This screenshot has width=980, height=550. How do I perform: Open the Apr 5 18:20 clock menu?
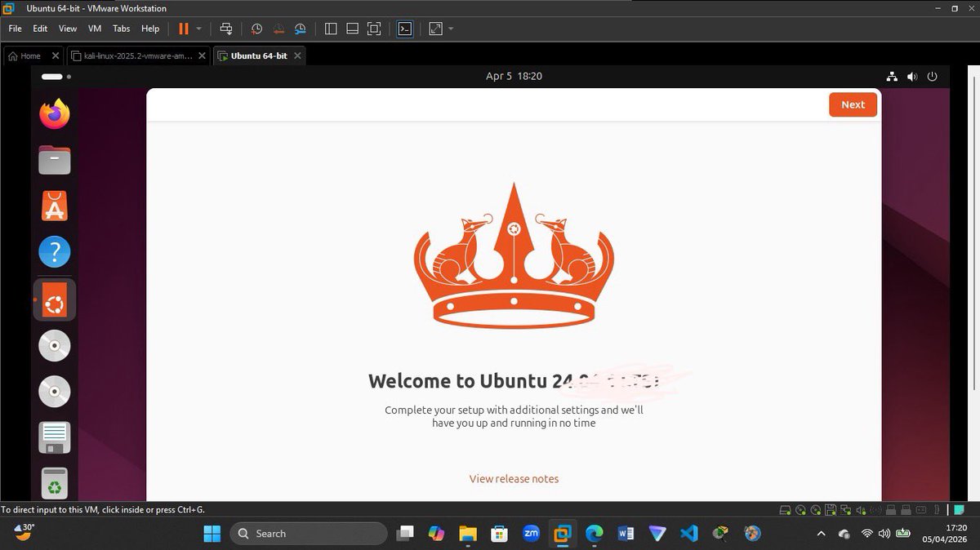pos(514,76)
